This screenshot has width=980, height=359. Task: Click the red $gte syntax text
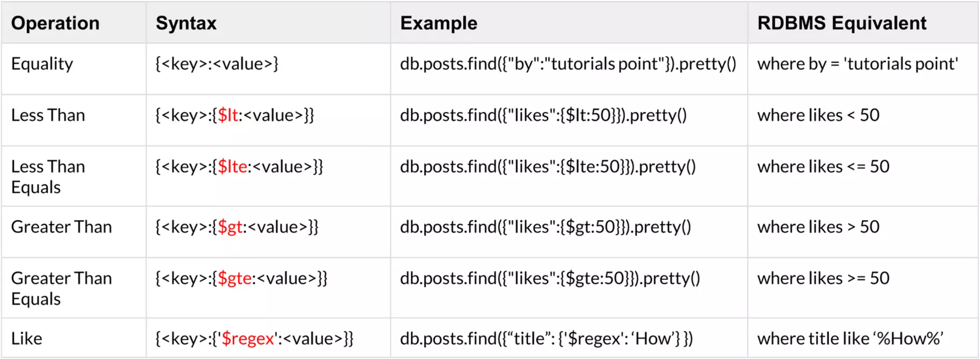[x=234, y=278]
